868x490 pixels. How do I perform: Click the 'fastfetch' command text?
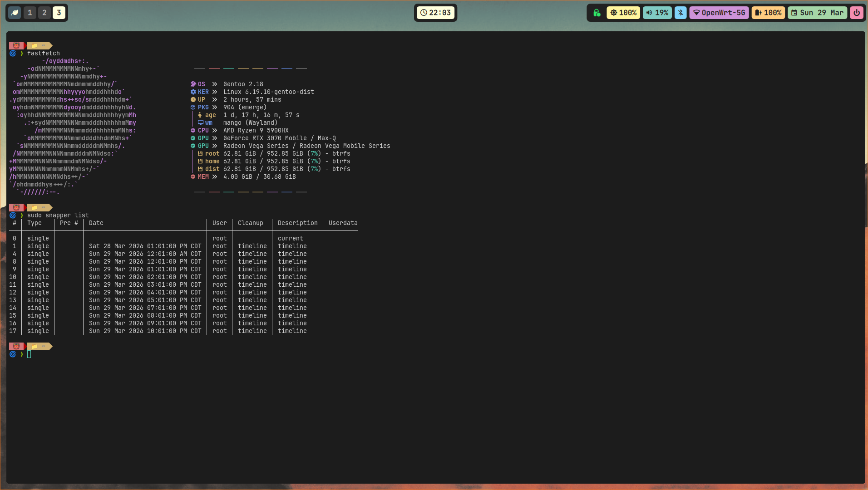tap(43, 54)
